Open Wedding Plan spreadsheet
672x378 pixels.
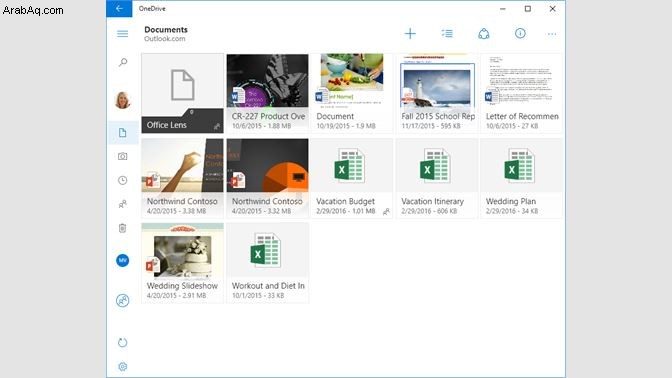click(x=522, y=178)
